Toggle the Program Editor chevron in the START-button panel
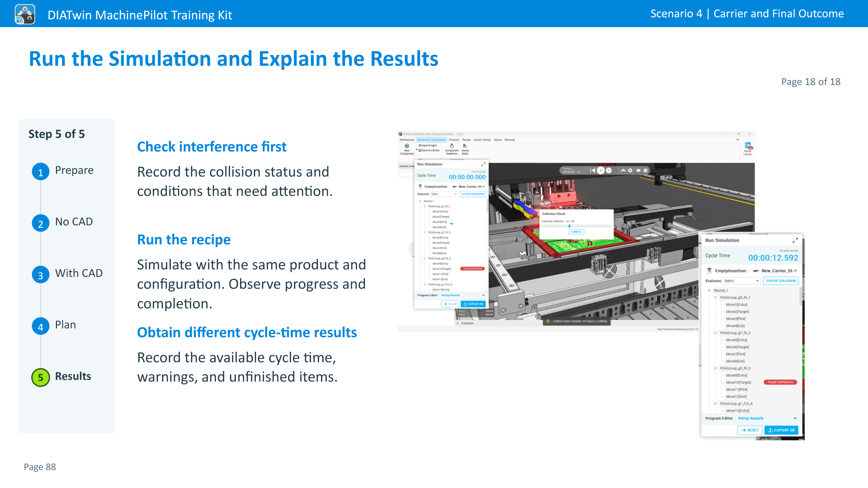The image size is (868, 488). click(484, 295)
